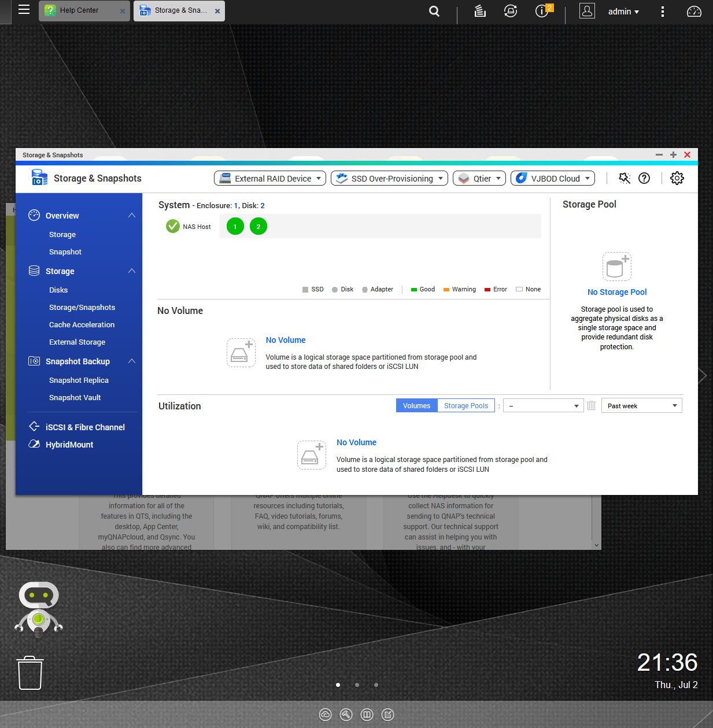Open the three-dot more options menu
Image resolution: width=713 pixels, height=728 pixels.
(663, 12)
